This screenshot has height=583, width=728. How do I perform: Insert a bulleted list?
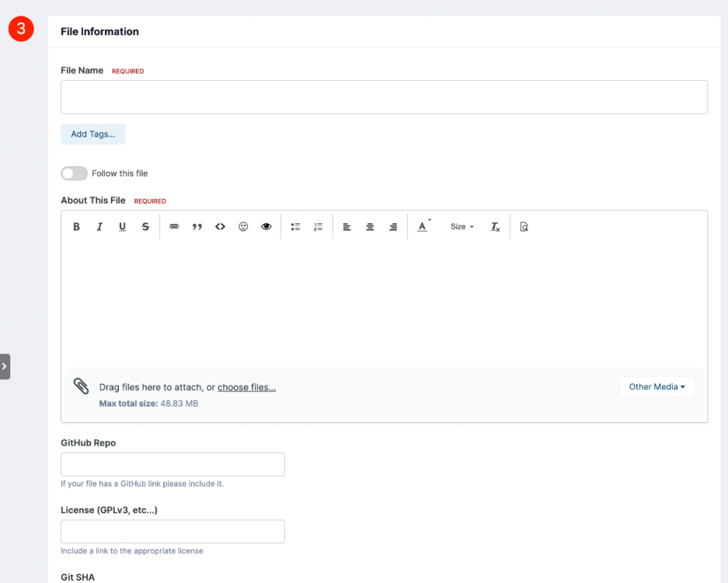(x=295, y=227)
